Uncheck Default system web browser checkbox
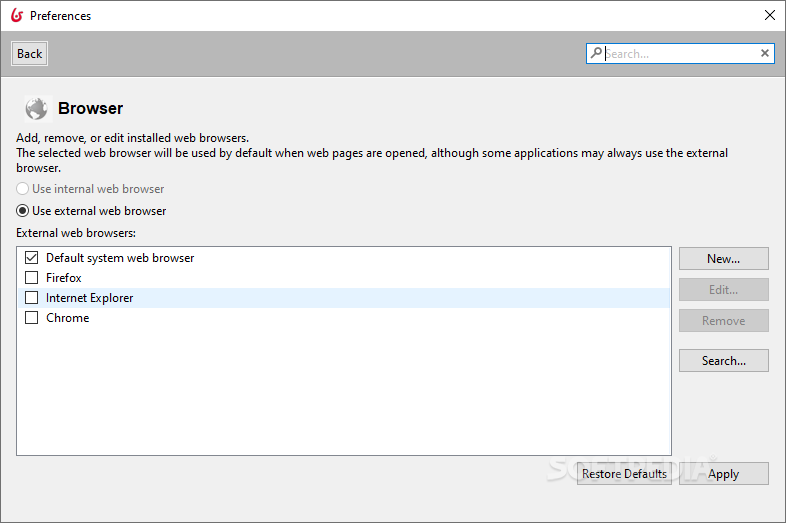 point(32,258)
